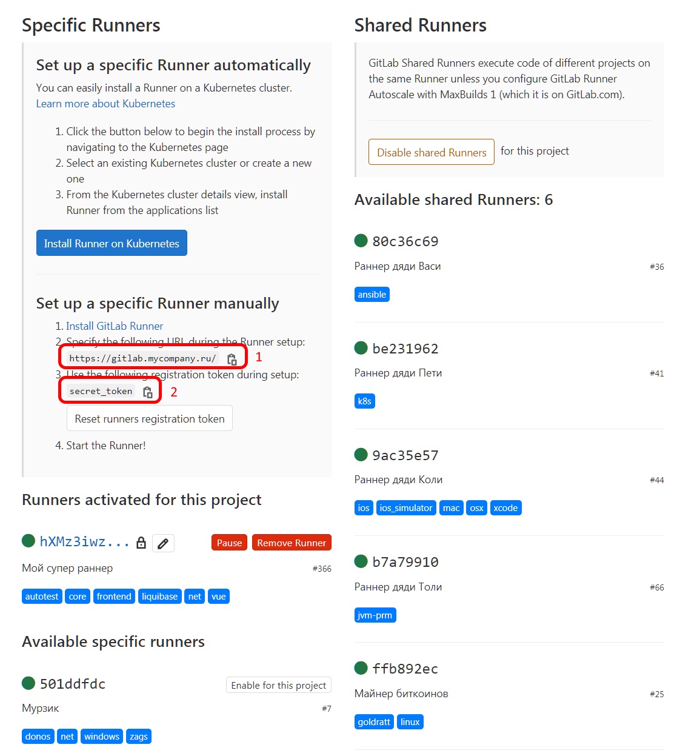Click the status indicator of runner ffb892ec

[x=362, y=668]
